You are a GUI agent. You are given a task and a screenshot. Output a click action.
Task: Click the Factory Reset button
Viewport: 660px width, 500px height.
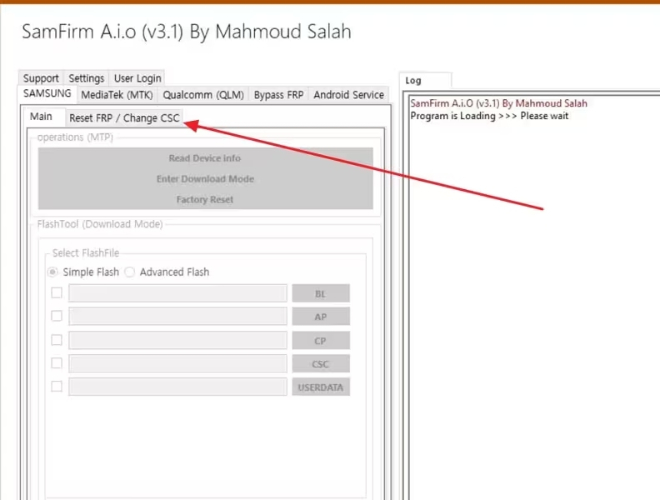(x=205, y=199)
